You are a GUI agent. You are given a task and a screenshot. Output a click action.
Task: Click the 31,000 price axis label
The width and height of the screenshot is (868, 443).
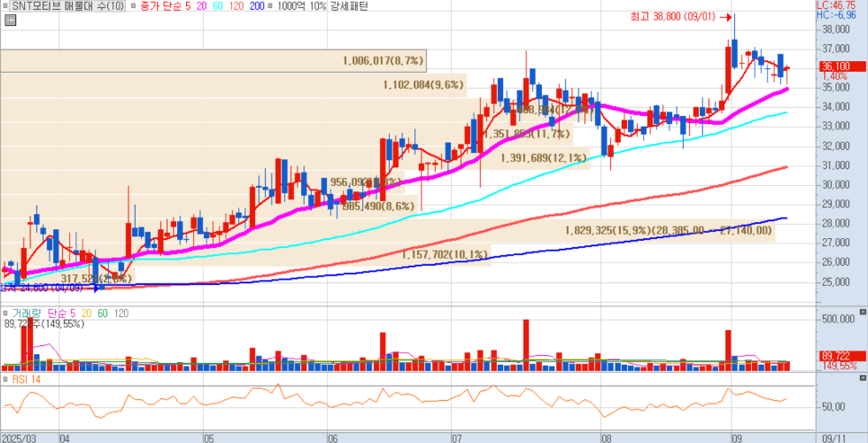pos(836,165)
